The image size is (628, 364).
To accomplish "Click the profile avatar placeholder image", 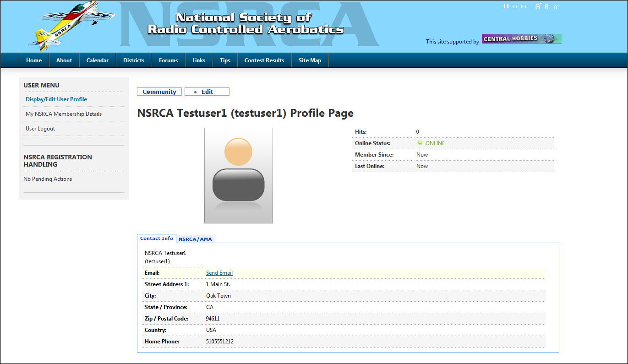I will (x=239, y=175).
